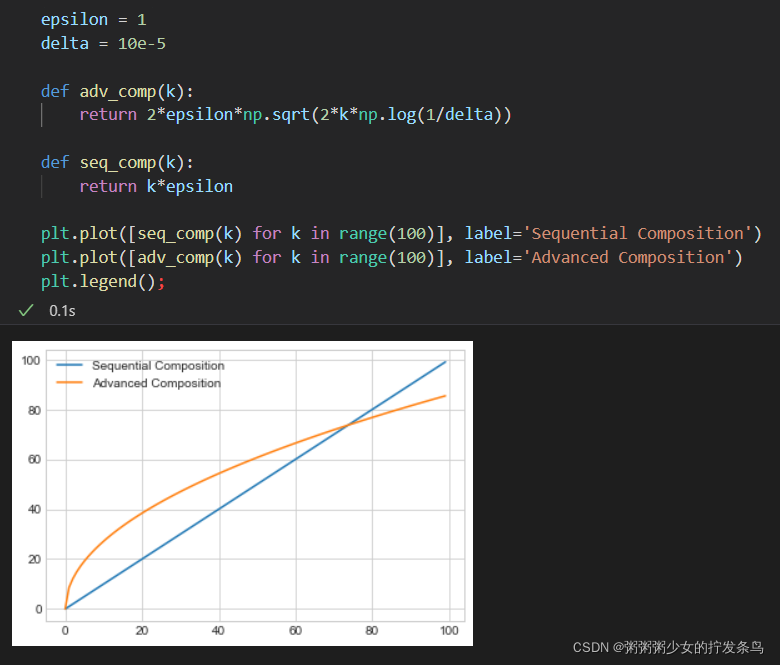Click the output plot image

pos(242,493)
